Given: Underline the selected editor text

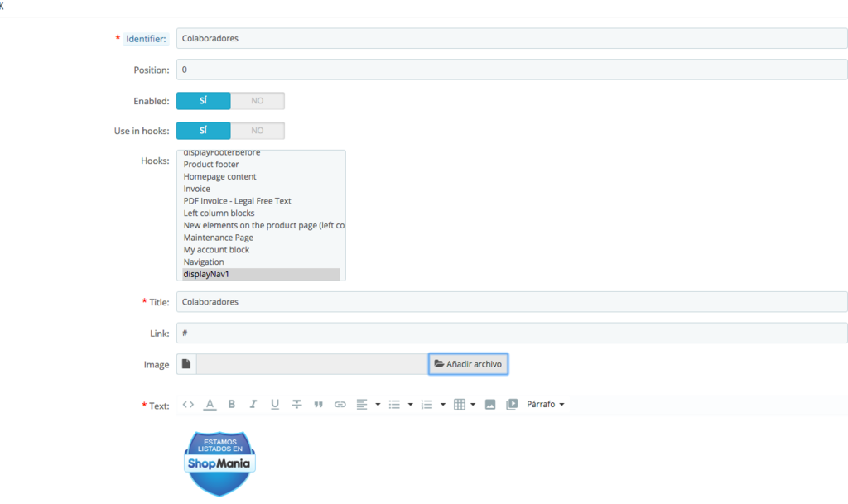Looking at the screenshot, I should tap(275, 405).
